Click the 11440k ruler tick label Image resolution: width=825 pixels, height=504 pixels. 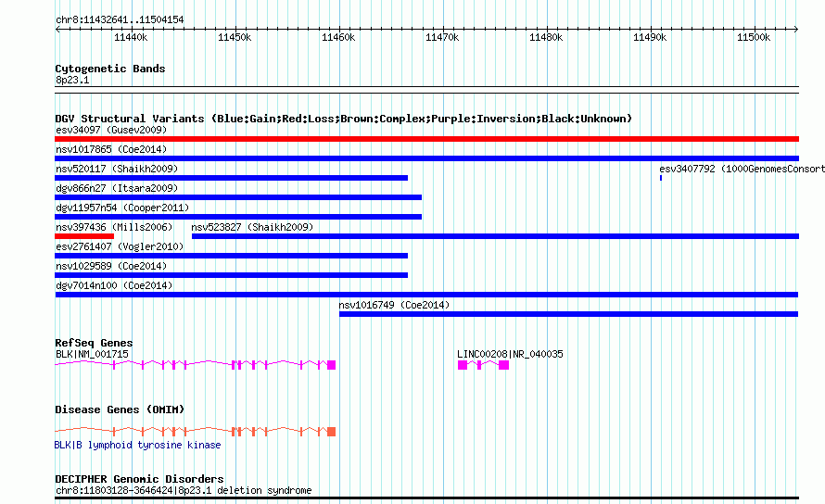tap(131, 37)
